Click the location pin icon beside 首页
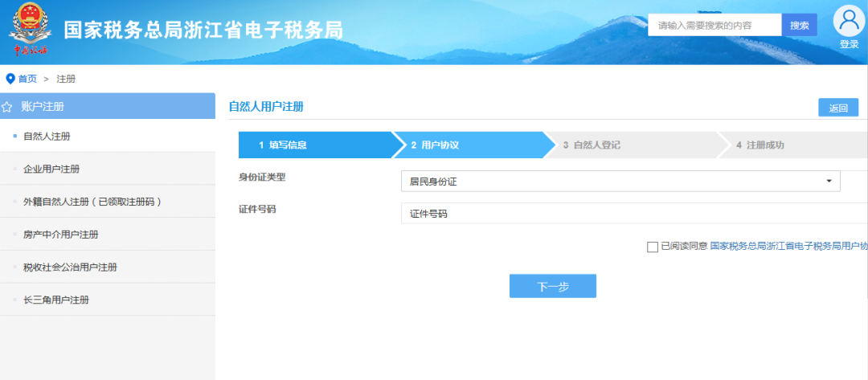 point(10,79)
